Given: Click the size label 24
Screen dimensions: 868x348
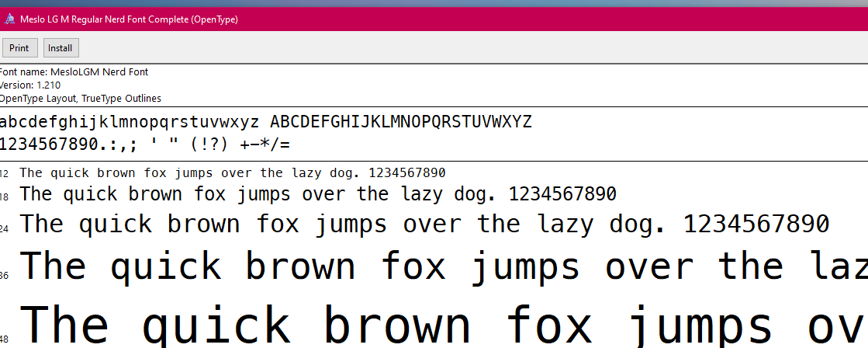Looking at the screenshot, I should point(4,228).
